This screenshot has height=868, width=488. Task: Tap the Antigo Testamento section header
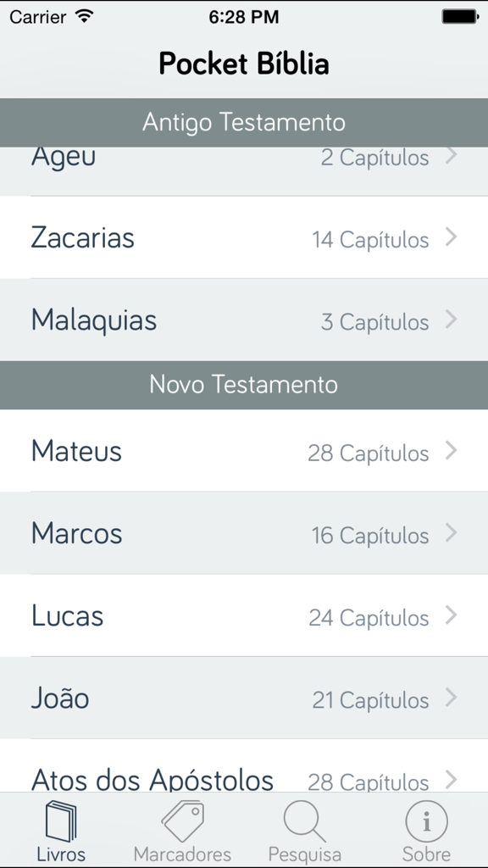[x=244, y=122]
